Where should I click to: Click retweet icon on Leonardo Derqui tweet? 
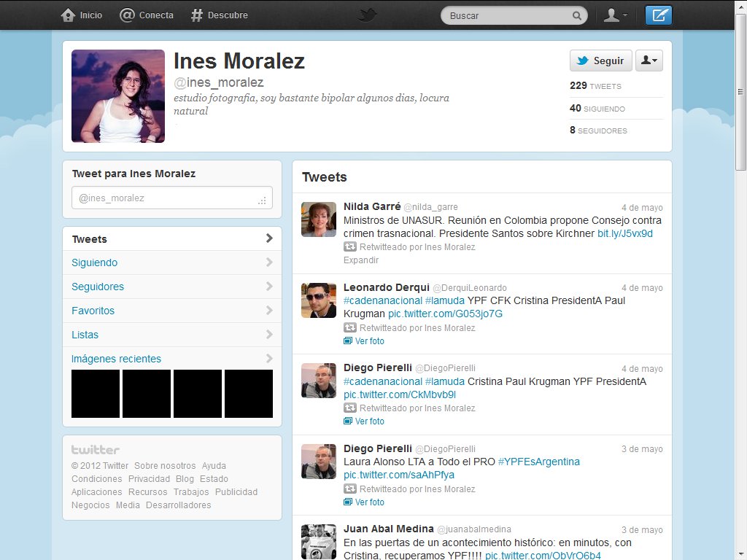(x=350, y=327)
